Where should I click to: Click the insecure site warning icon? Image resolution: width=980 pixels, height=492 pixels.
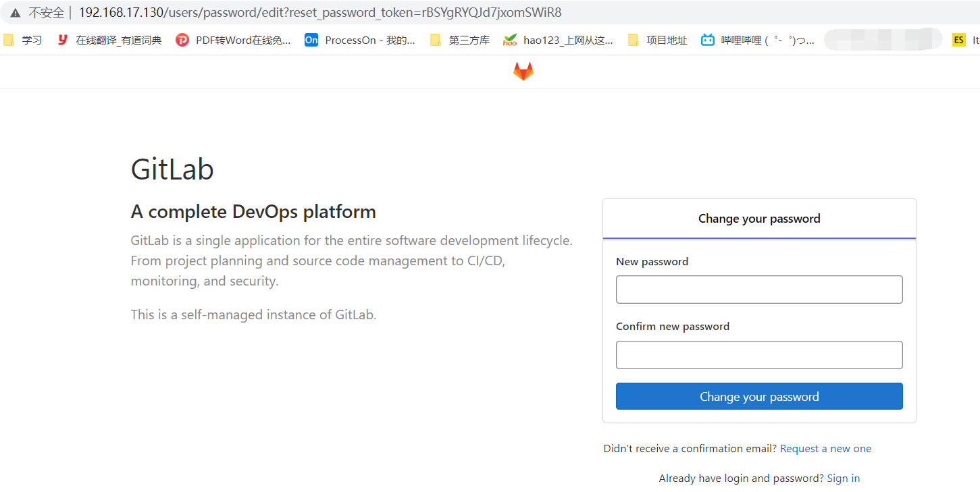coord(16,13)
